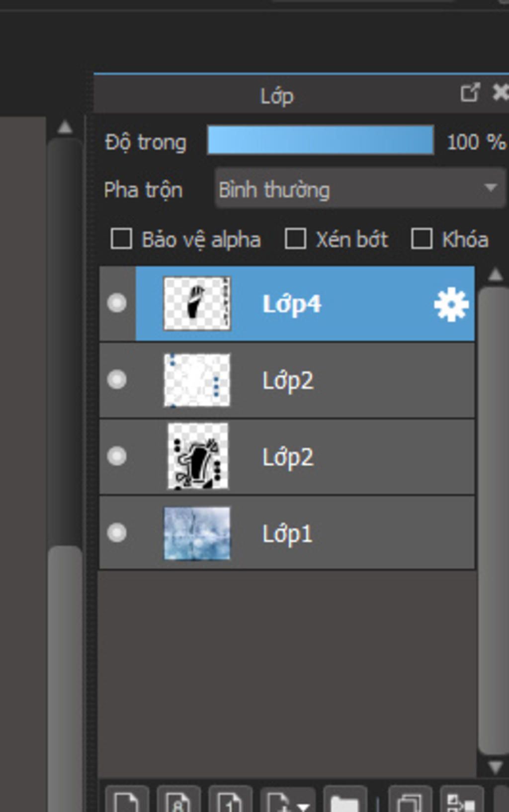Add a new 1-bit layer
Screen dimensions: 509x812
230,801
